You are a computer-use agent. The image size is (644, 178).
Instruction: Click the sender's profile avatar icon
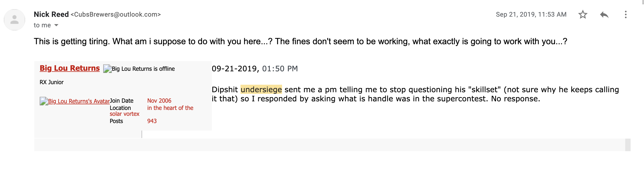click(14, 20)
